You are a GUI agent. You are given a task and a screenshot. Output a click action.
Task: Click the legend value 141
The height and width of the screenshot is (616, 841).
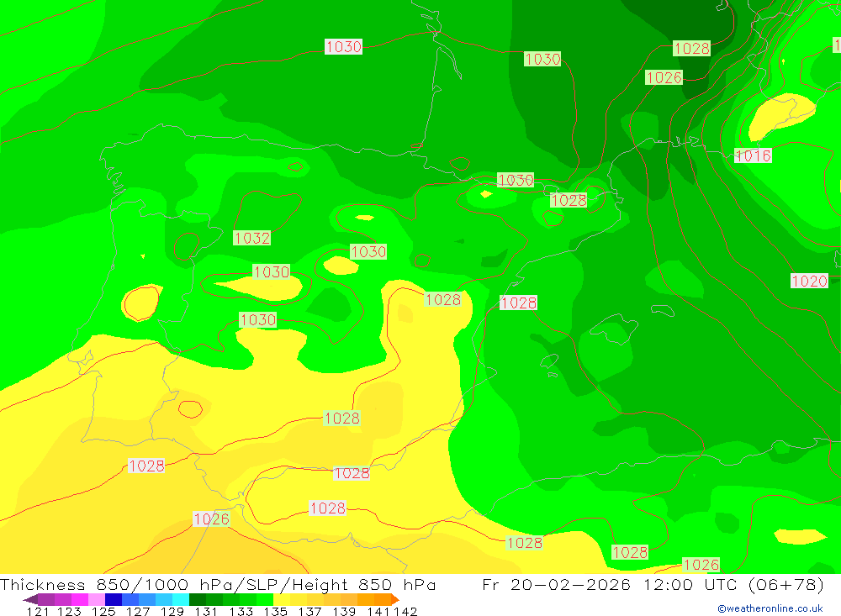pyautogui.click(x=378, y=611)
